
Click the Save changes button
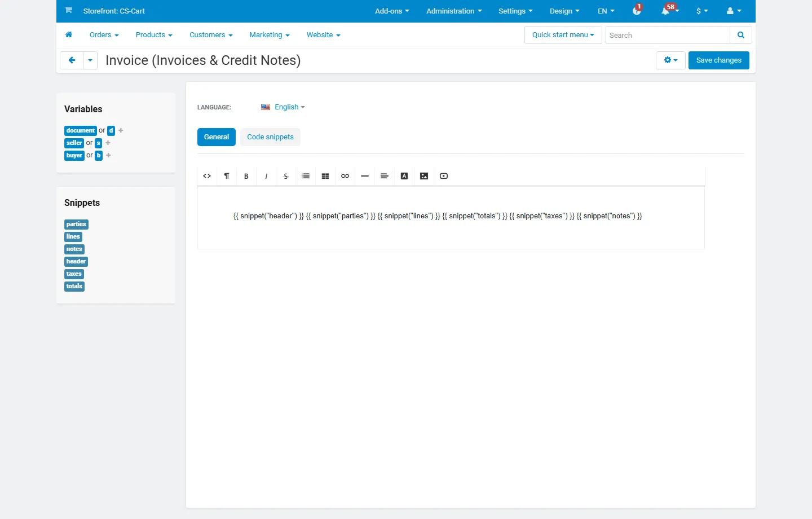coord(719,60)
